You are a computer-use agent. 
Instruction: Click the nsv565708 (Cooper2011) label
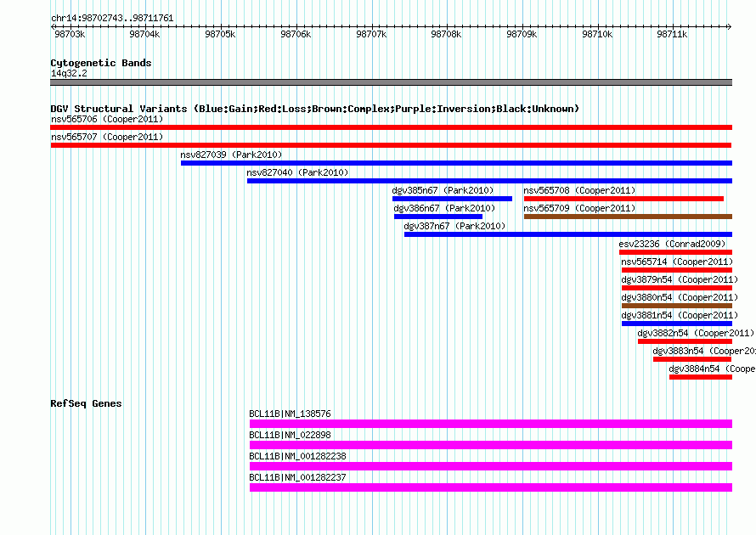pyautogui.click(x=579, y=190)
